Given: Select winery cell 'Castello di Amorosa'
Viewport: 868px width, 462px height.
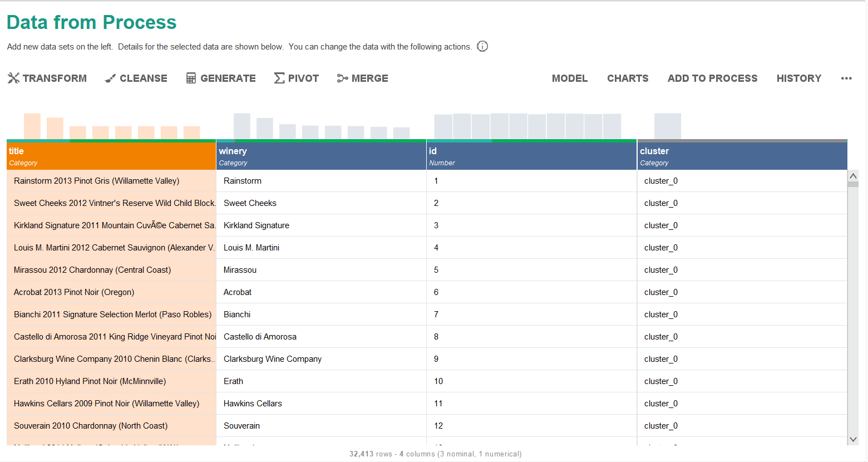Looking at the screenshot, I should tap(321, 337).
